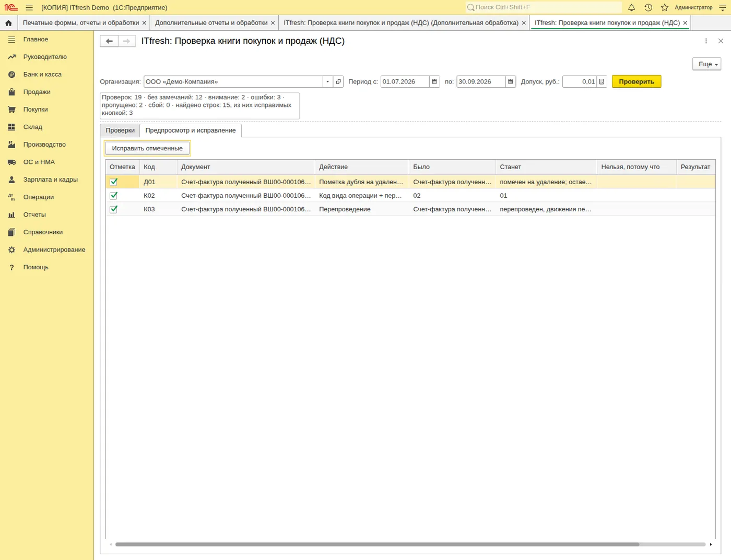Open favorites star icon

coord(665,7)
